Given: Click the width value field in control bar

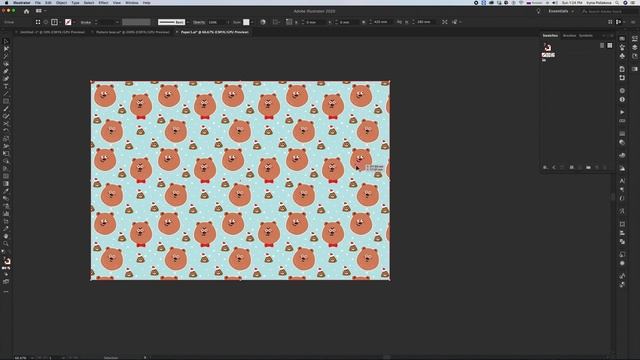Looking at the screenshot, I should [380, 22].
